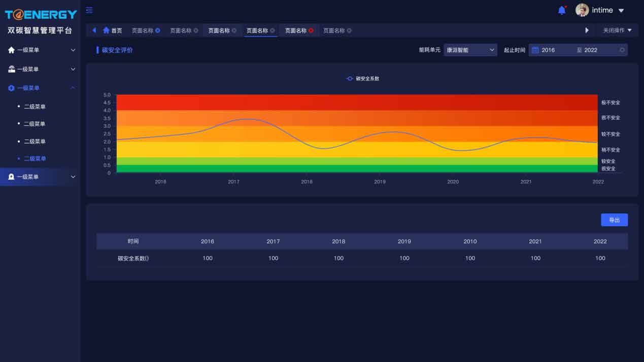
Task: Expand chevron of the house-icon 一级菜单
Action: (x=73, y=50)
